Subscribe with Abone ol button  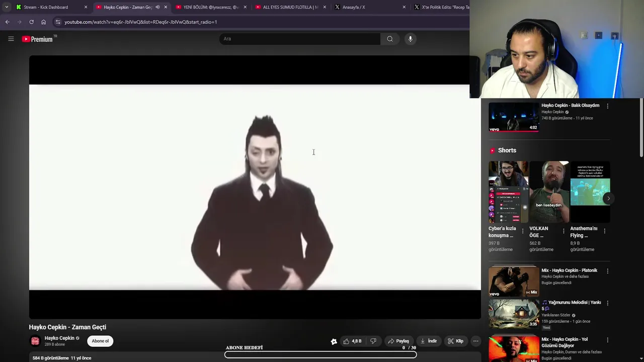pyautogui.click(x=100, y=341)
